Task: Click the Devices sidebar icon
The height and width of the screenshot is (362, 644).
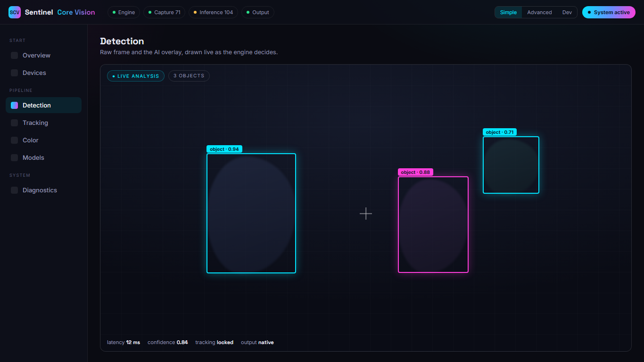Action: pos(15,73)
